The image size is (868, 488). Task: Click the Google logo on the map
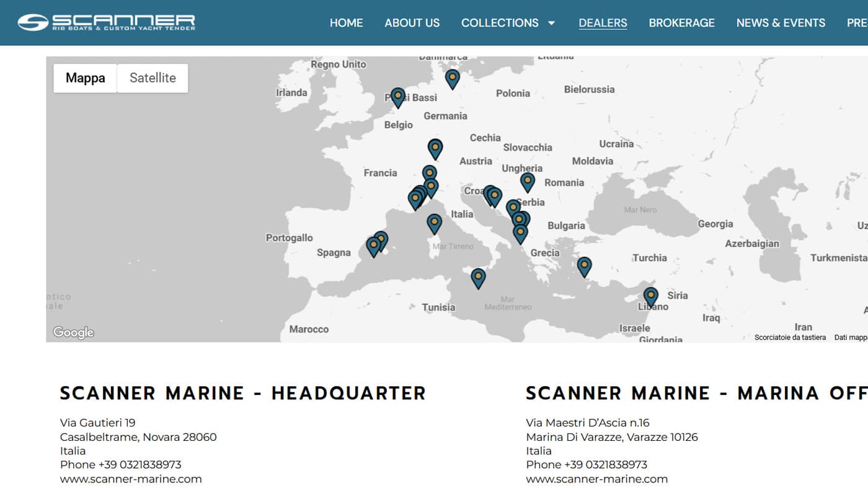pyautogui.click(x=74, y=332)
